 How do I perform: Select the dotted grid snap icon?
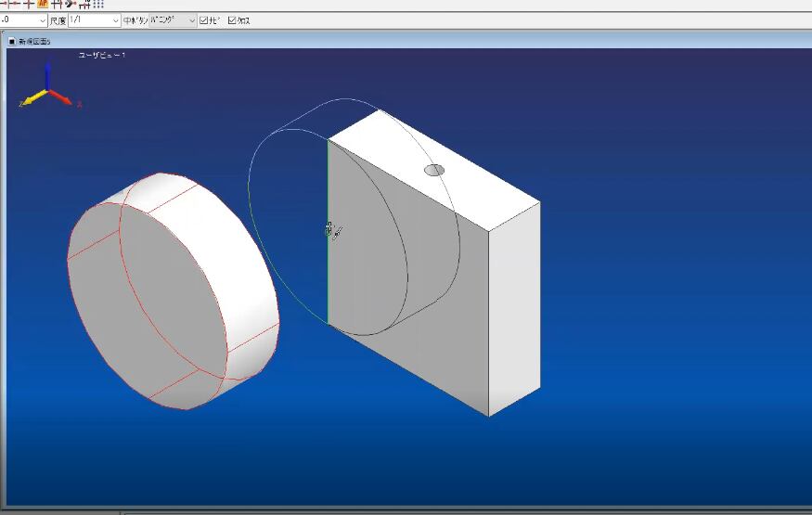[x=98, y=4]
